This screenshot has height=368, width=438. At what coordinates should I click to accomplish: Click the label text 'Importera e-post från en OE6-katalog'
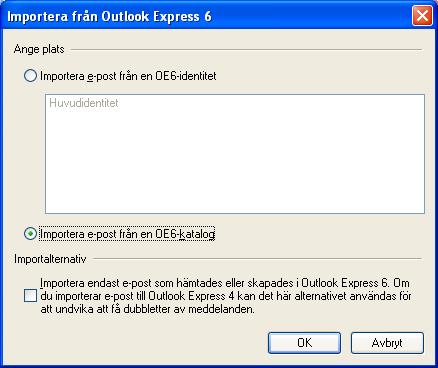click(x=127, y=234)
